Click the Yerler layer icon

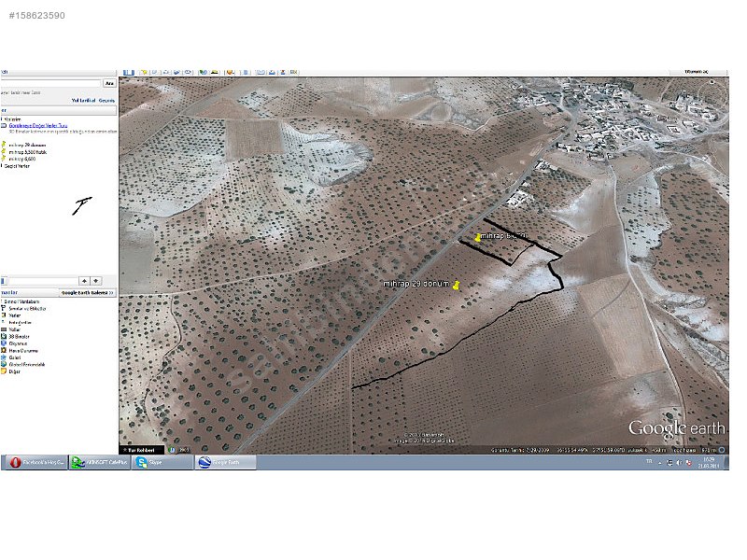[x=4, y=315]
